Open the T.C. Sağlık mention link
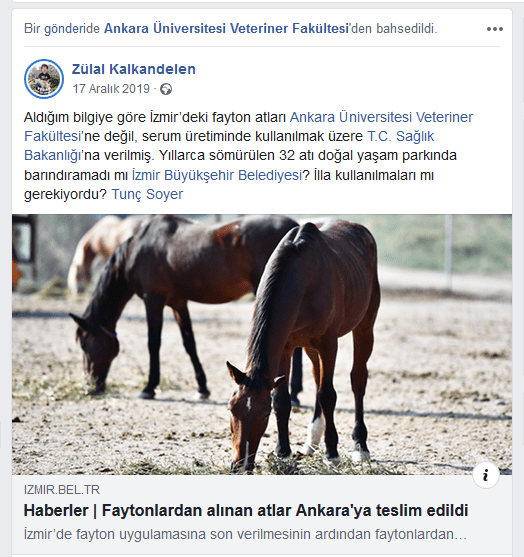 400,136
